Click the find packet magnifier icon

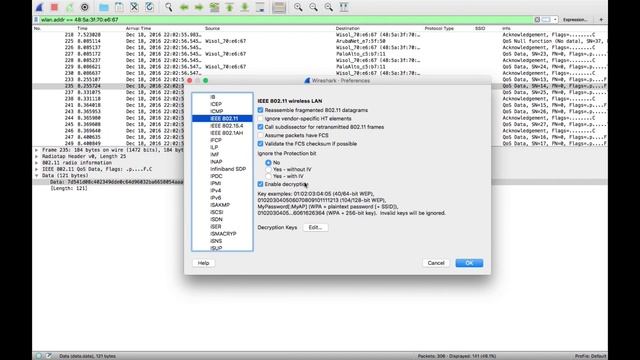click(x=169, y=7)
